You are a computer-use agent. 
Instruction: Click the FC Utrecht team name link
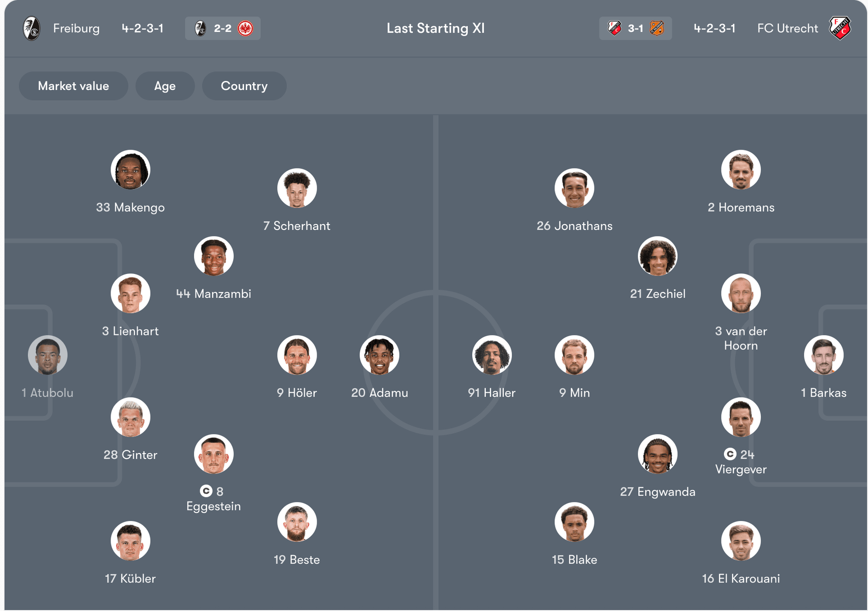[x=787, y=28]
